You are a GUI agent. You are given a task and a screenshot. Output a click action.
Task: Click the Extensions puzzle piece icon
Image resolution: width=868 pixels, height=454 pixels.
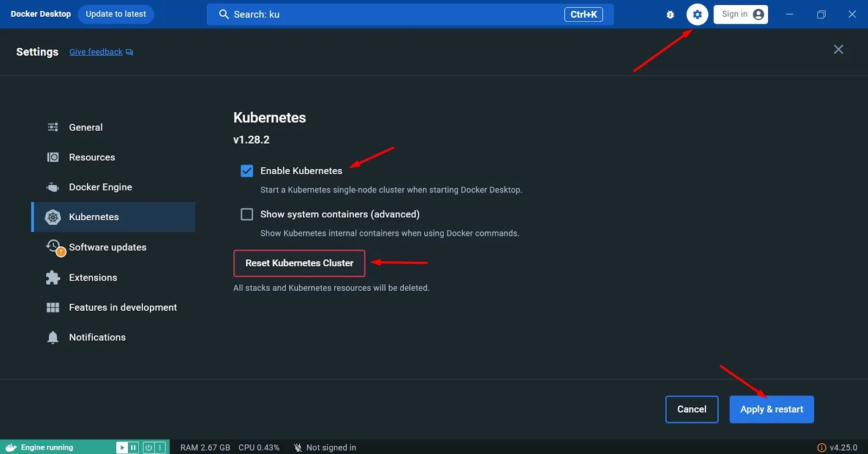[x=53, y=278]
